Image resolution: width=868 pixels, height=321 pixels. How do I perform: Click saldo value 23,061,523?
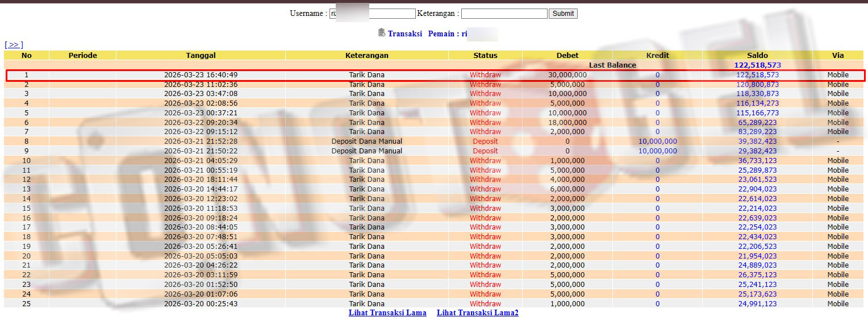coord(757,180)
